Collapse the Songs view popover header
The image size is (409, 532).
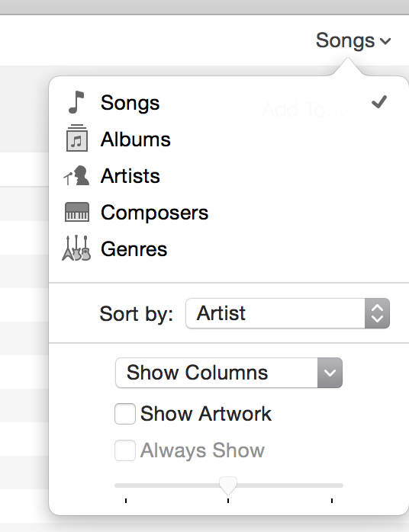pos(353,40)
